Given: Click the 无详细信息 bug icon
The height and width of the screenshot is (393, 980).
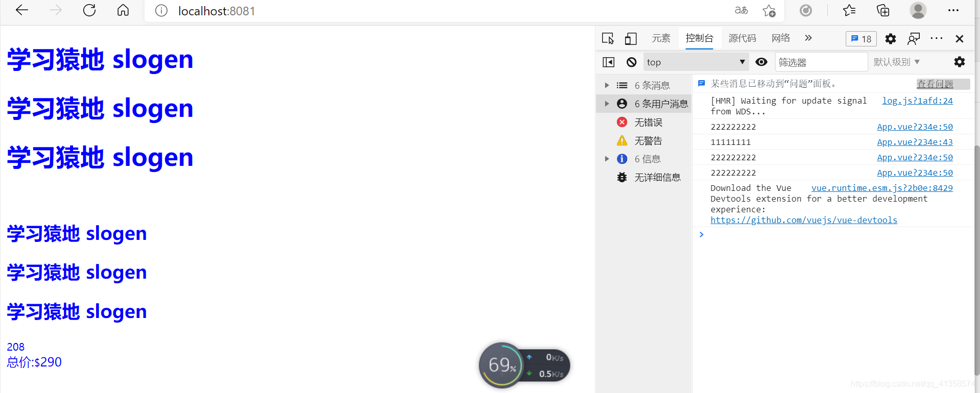Looking at the screenshot, I should pos(622,177).
